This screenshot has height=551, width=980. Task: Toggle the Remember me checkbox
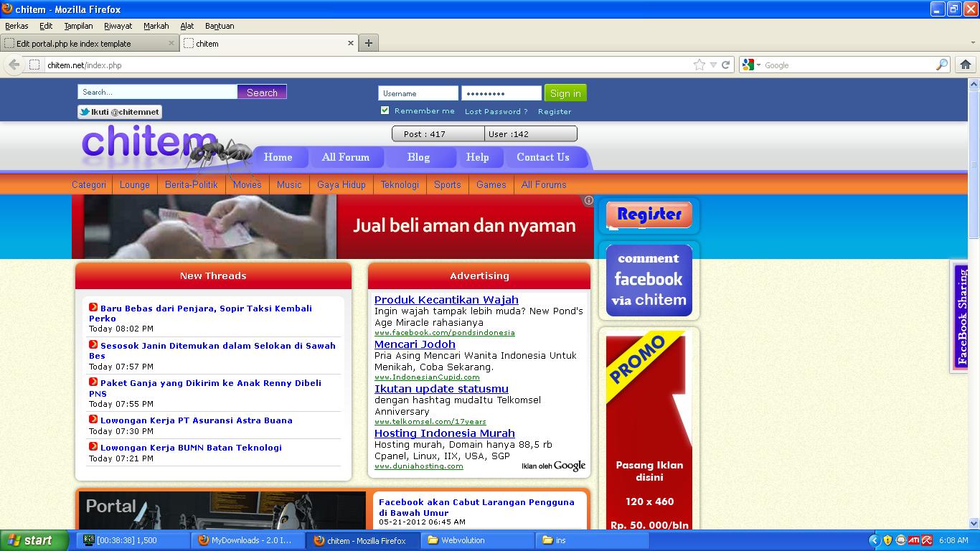(x=385, y=110)
